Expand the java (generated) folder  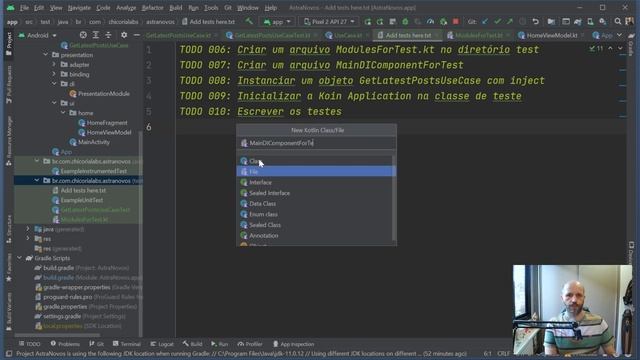(28, 229)
